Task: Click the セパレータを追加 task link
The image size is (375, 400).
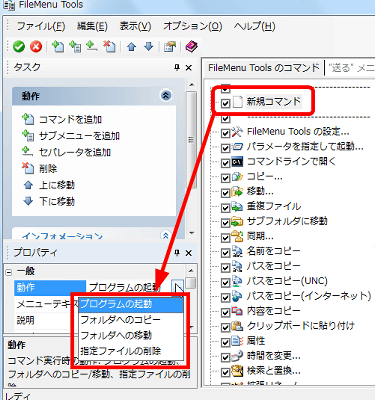Action: click(x=75, y=152)
